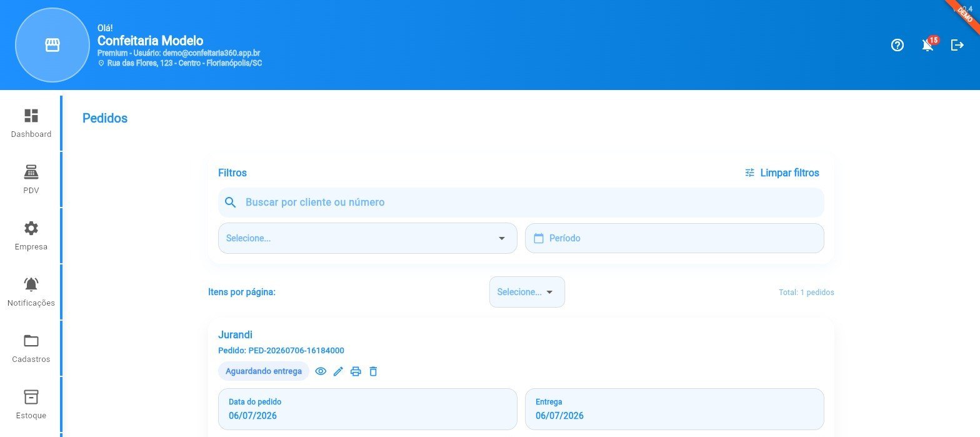The height and width of the screenshot is (437, 980).
Task: Click the store avatar icon in header
Action: pos(52,45)
